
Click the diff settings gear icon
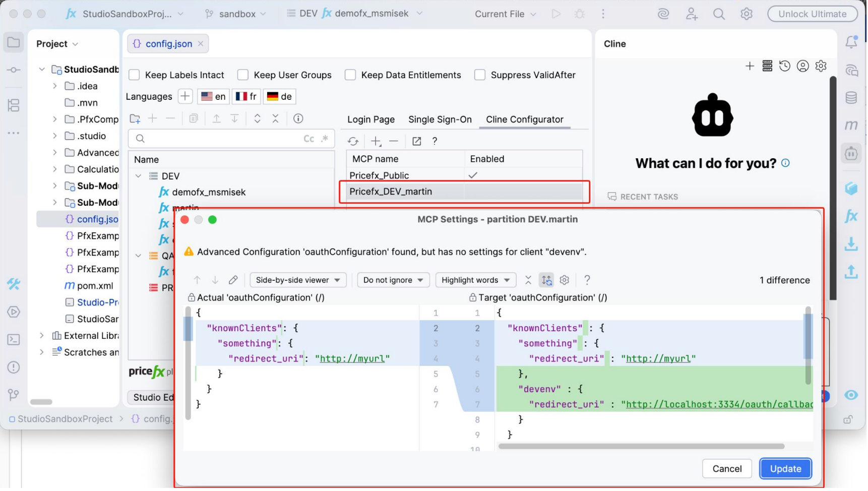click(x=566, y=280)
